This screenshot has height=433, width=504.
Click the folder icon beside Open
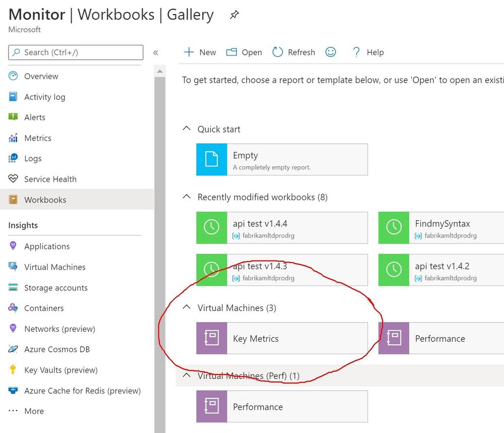(232, 52)
